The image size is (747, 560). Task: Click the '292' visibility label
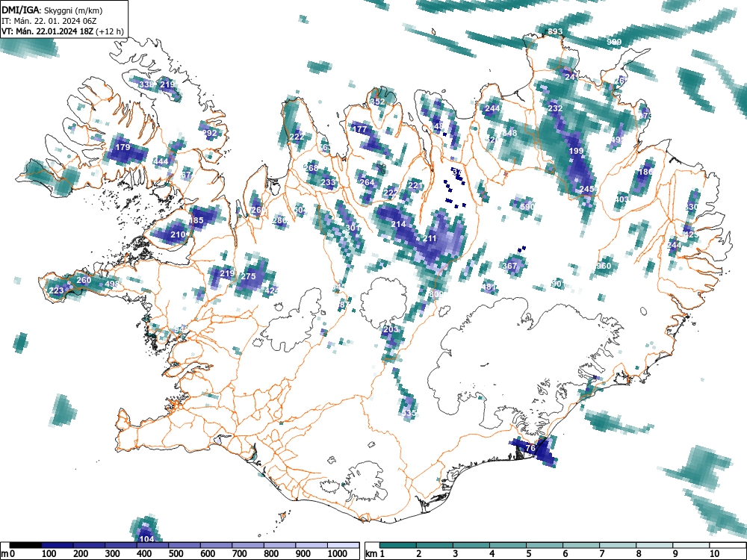tap(210, 133)
